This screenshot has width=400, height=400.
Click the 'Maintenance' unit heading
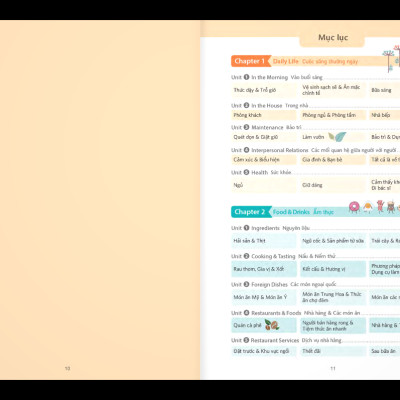click(267, 127)
